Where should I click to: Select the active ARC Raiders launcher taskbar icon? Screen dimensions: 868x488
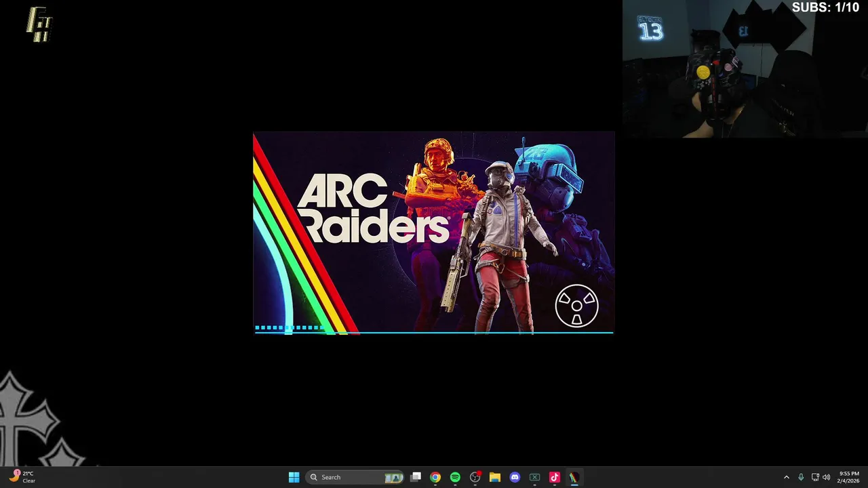574,477
